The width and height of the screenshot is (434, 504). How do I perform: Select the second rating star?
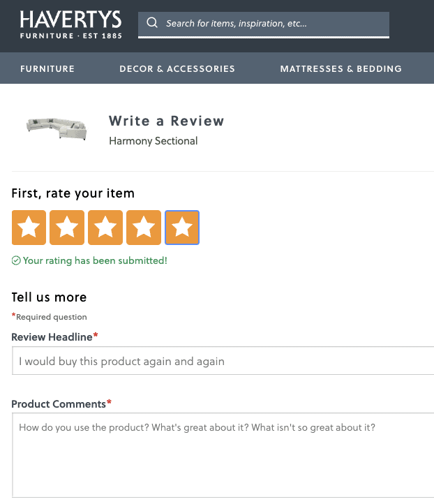(x=67, y=228)
